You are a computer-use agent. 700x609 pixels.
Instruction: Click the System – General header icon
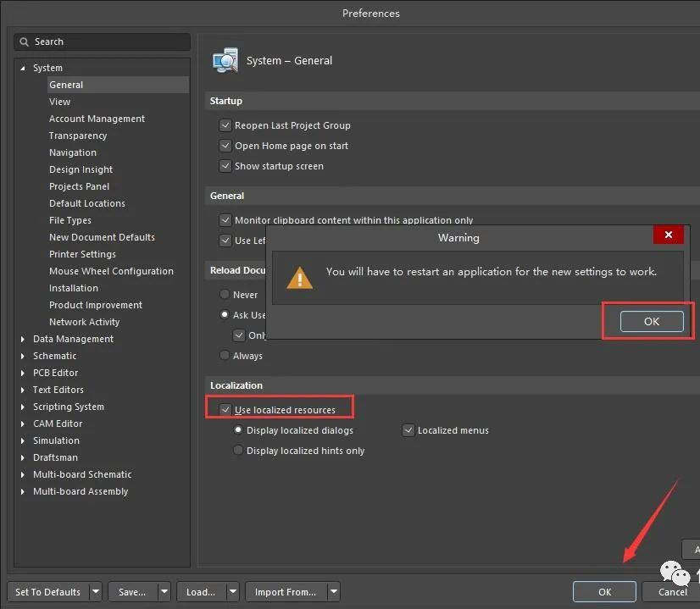point(225,61)
